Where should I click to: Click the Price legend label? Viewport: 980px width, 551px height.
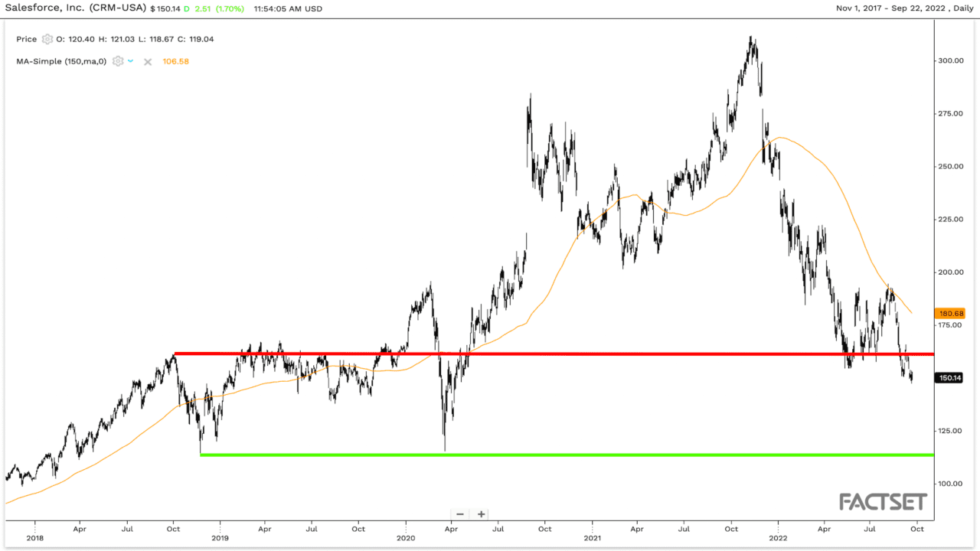[x=26, y=39]
